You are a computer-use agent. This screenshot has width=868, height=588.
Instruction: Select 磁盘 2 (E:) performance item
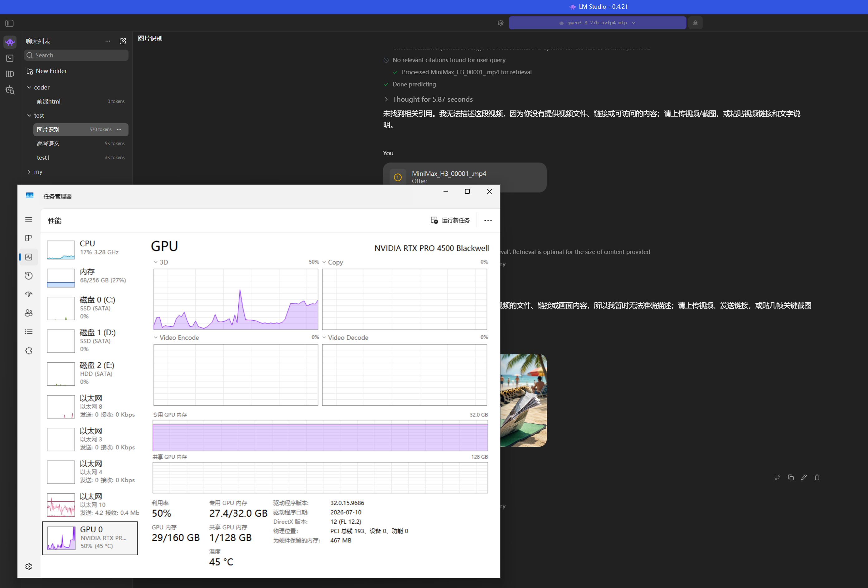click(90, 374)
